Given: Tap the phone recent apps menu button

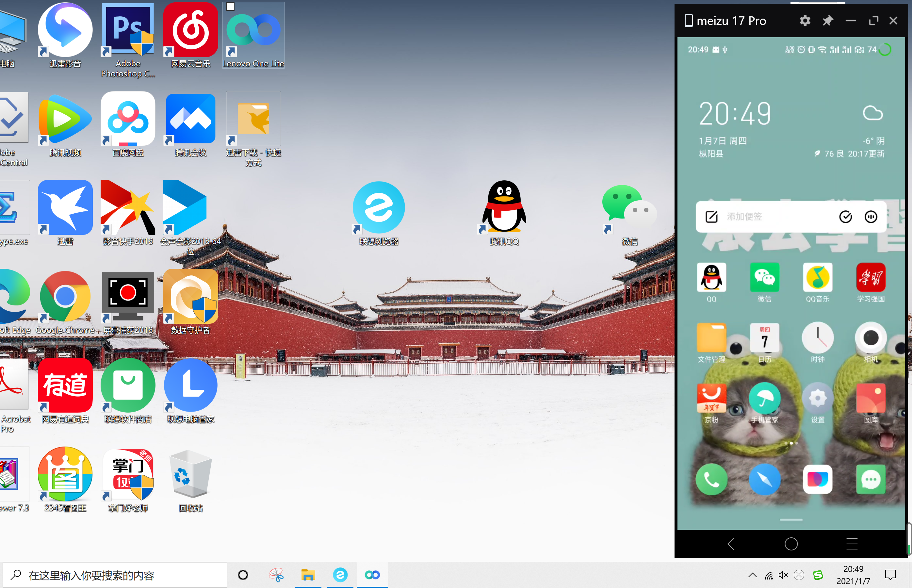Looking at the screenshot, I should 852,544.
